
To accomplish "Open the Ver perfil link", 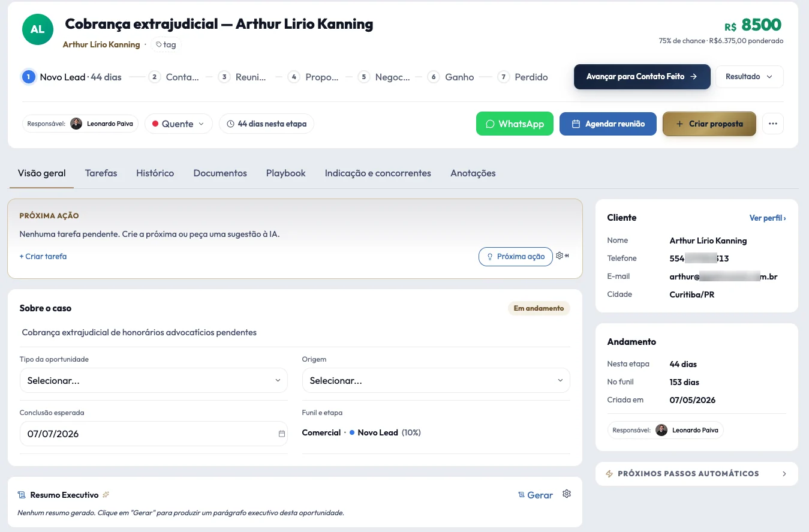I will pos(768,218).
